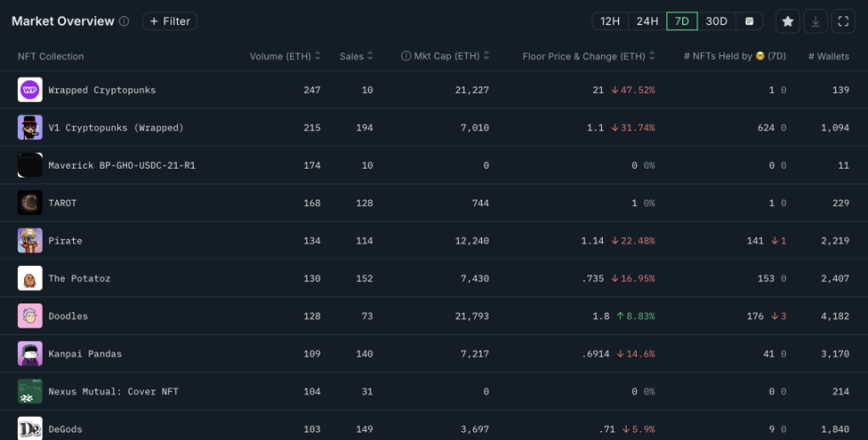Click Wrapped Cryptopunks collection logo
The width and height of the screenshot is (868, 440).
point(29,89)
